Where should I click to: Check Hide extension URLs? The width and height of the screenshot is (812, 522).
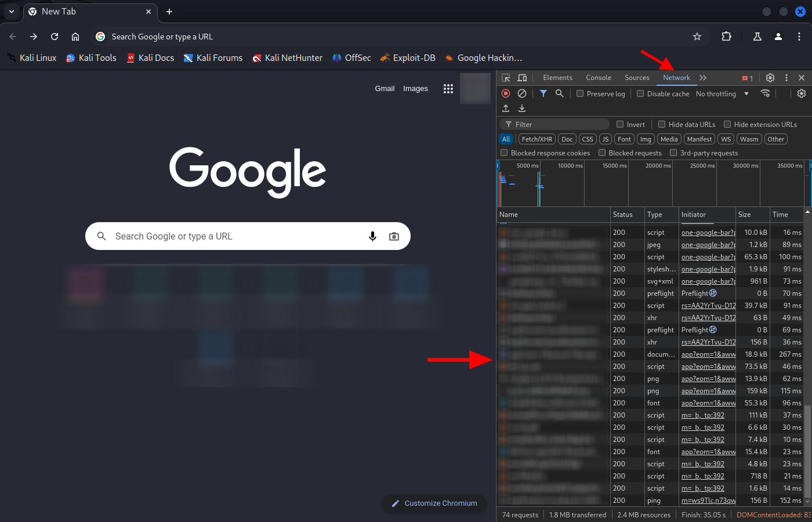727,124
